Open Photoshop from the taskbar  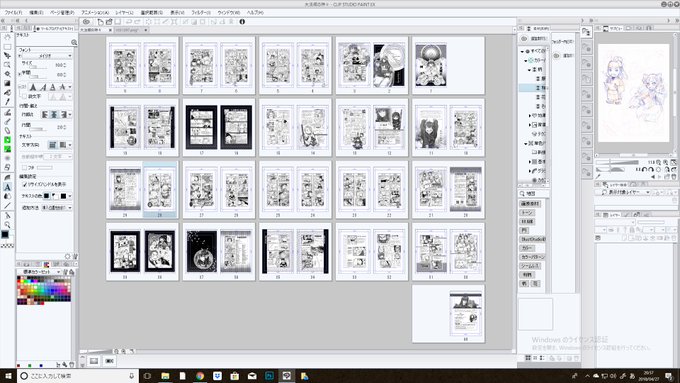click(269, 376)
